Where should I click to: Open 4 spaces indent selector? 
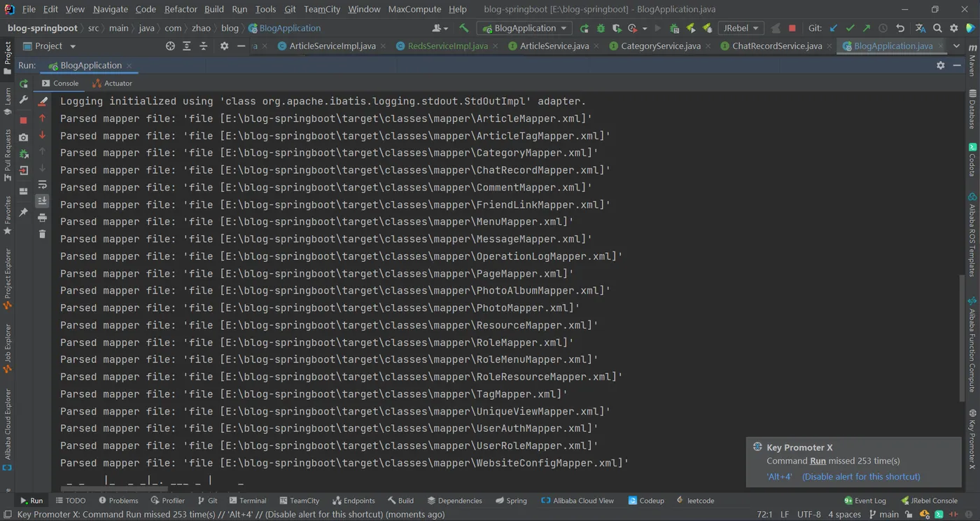point(844,514)
